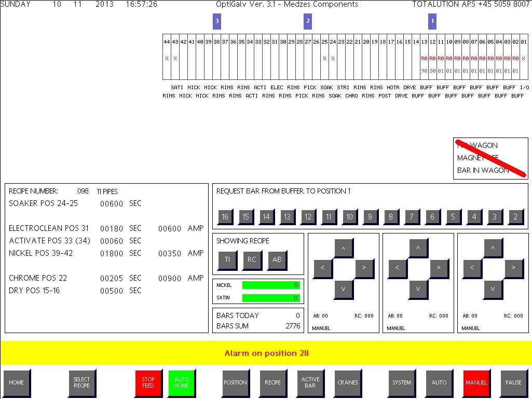The image size is (532, 399).
Task: Show recipe for TI
Action: tap(227, 260)
